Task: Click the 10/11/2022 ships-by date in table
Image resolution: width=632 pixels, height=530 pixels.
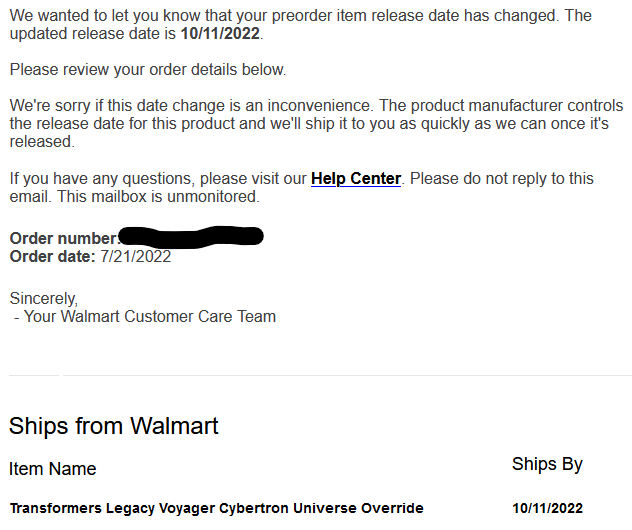Action: (x=546, y=508)
